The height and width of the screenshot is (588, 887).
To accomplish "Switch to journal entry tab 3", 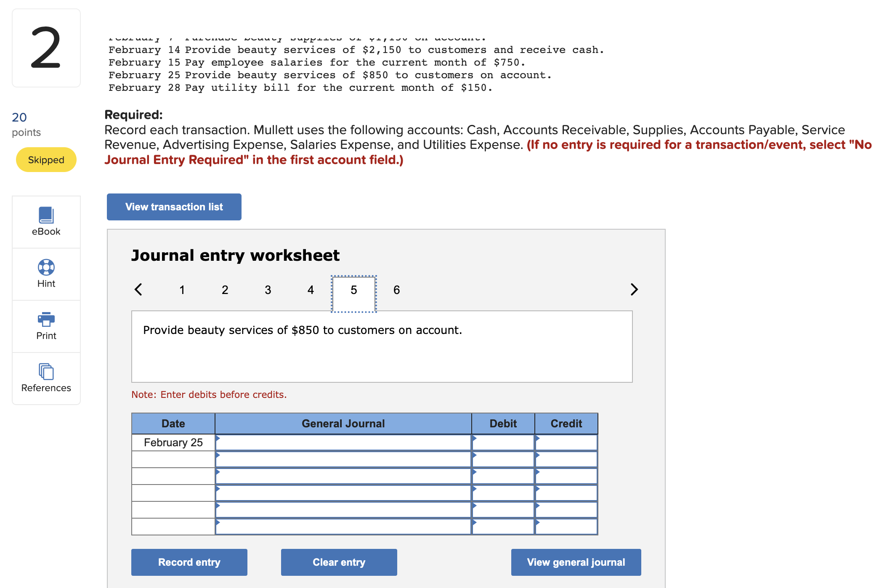I will [x=268, y=290].
